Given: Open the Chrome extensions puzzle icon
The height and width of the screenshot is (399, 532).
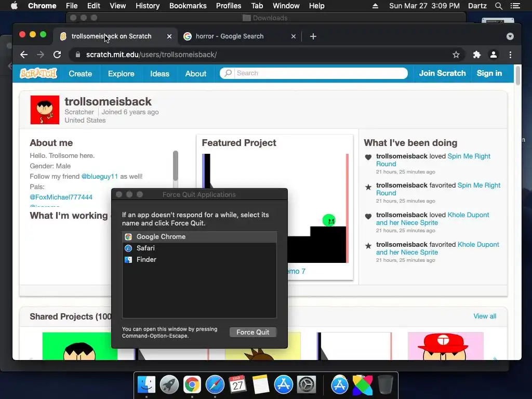Looking at the screenshot, I should coord(477,55).
